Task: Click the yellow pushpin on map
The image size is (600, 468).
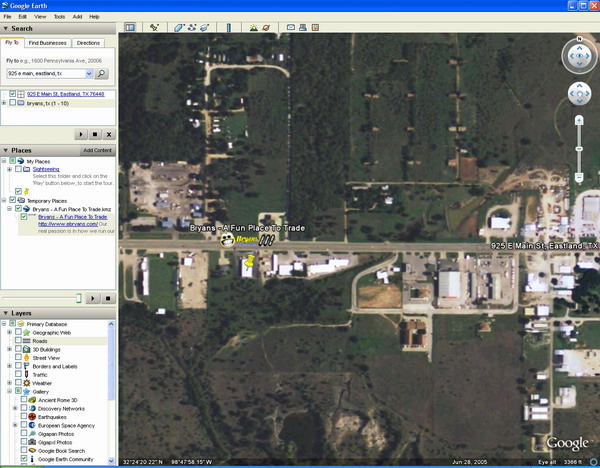Action: (x=249, y=263)
